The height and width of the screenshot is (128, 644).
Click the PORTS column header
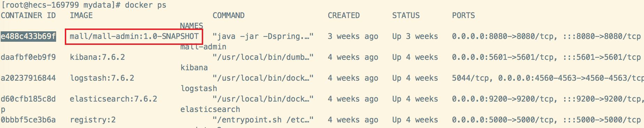[x=463, y=16]
